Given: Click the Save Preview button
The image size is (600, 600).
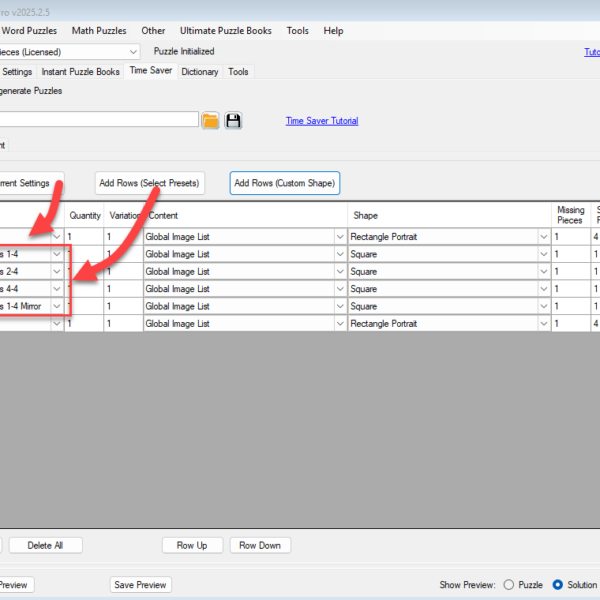Looking at the screenshot, I should click(140, 585).
